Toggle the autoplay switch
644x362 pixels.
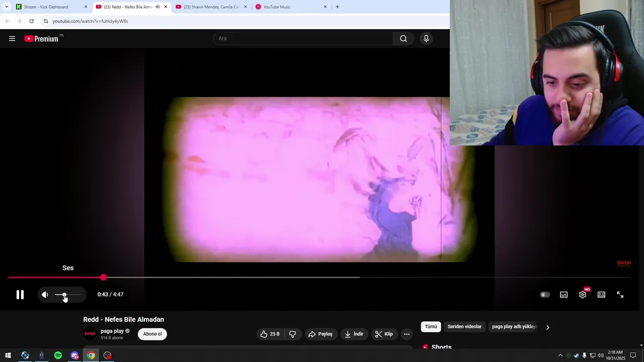point(545,295)
